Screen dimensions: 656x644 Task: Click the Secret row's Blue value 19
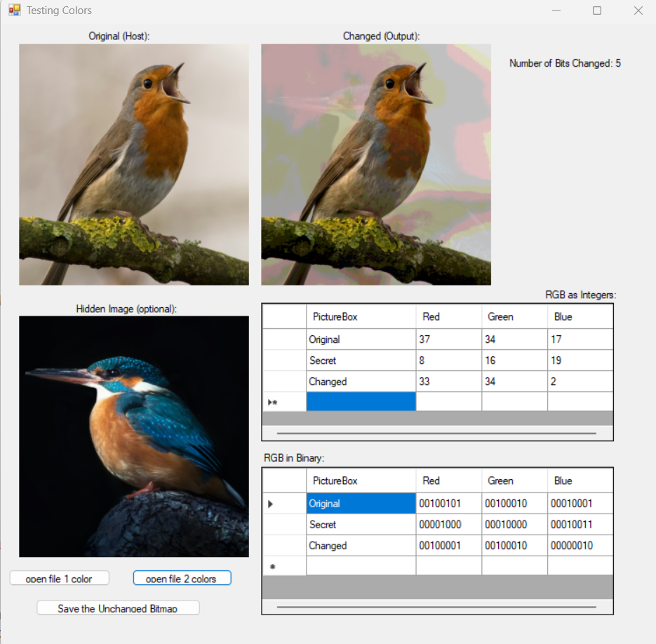[580, 361]
